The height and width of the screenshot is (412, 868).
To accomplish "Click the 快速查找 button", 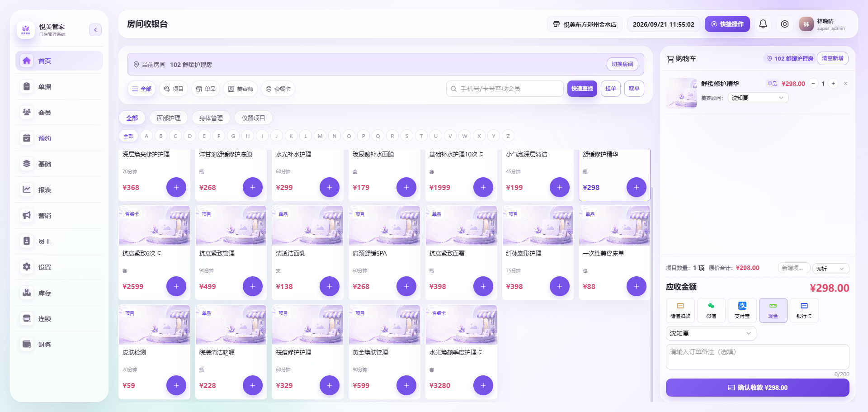I will 582,89.
